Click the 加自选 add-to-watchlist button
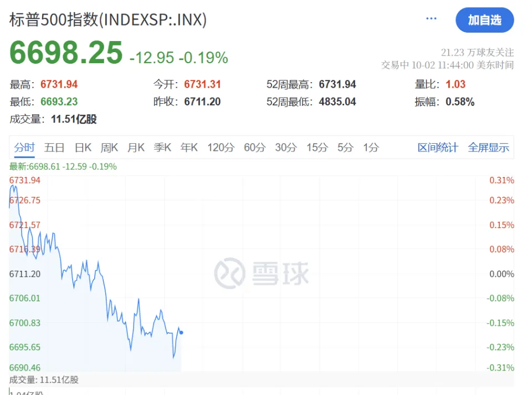Viewport: 532px width, 395px height. click(x=484, y=20)
